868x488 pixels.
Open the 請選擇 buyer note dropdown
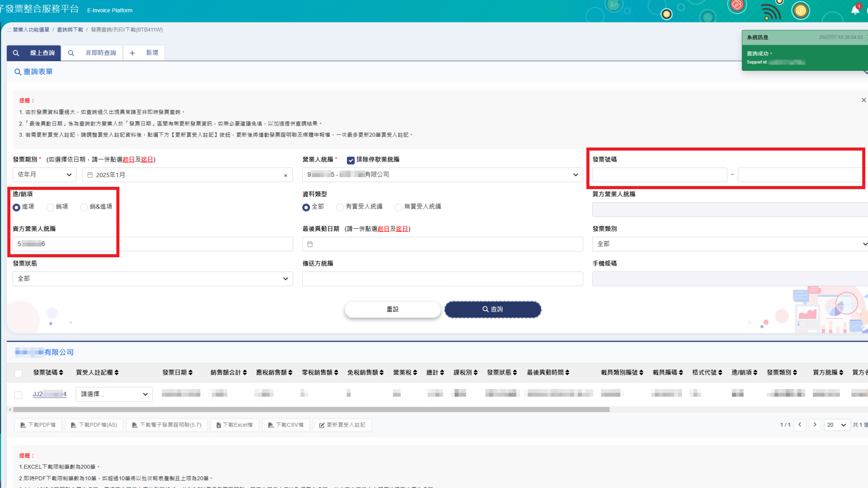(x=114, y=394)
